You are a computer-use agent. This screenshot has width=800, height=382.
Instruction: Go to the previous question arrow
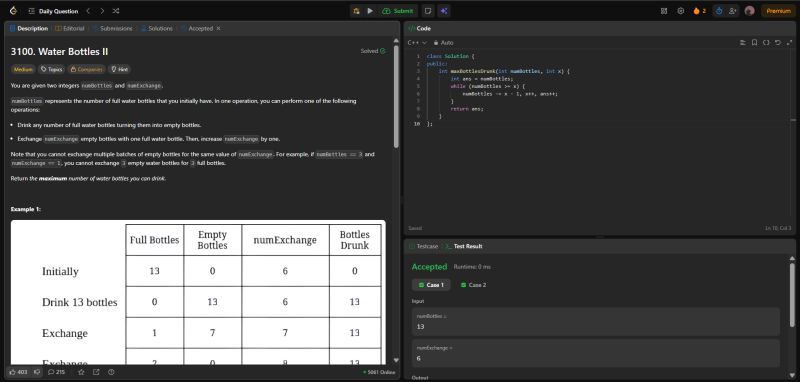(x=88, y=11)
